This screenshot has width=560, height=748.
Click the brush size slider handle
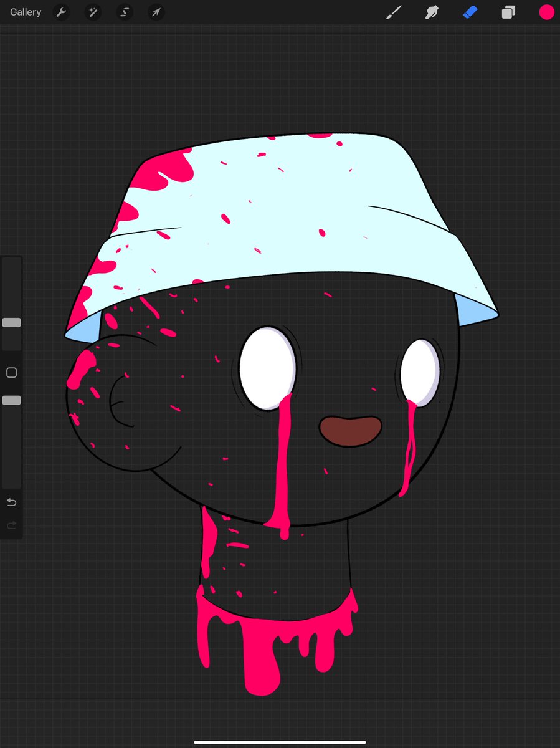tap(11, 323)
